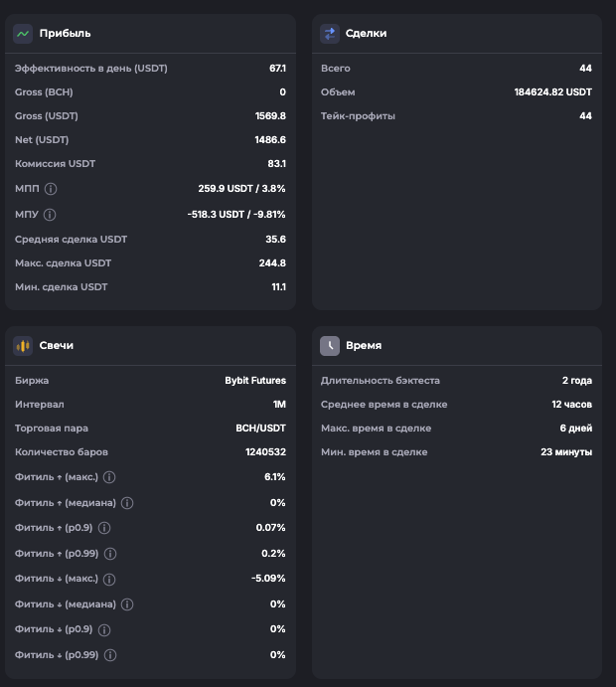Click the Тейк-профиты label
This screenshot has width=616, height=687.
[358, 116]
